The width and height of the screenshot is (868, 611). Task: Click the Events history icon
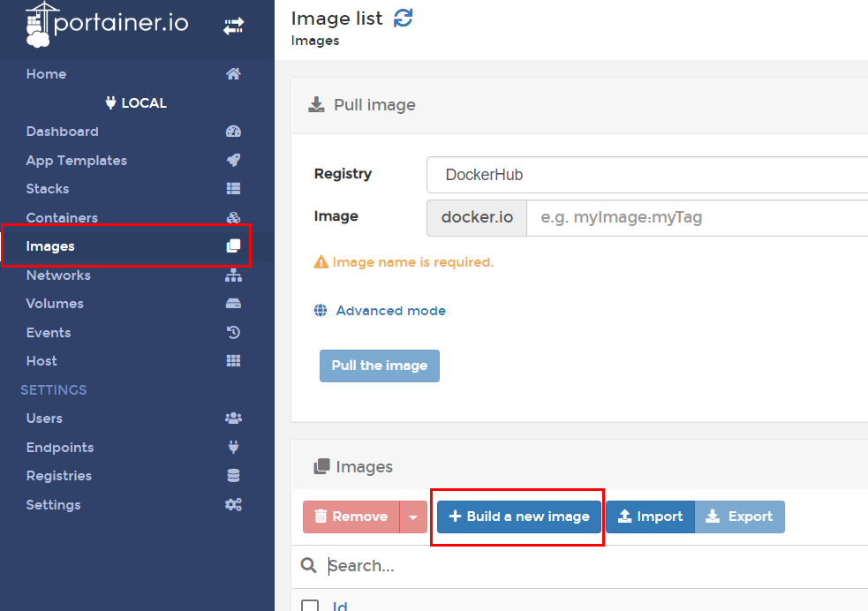pos(233,333)
